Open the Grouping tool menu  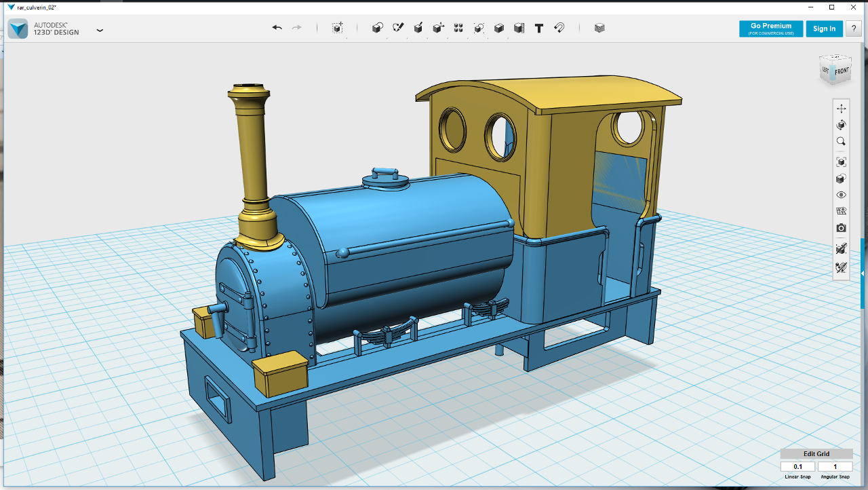tap(479, 28)
